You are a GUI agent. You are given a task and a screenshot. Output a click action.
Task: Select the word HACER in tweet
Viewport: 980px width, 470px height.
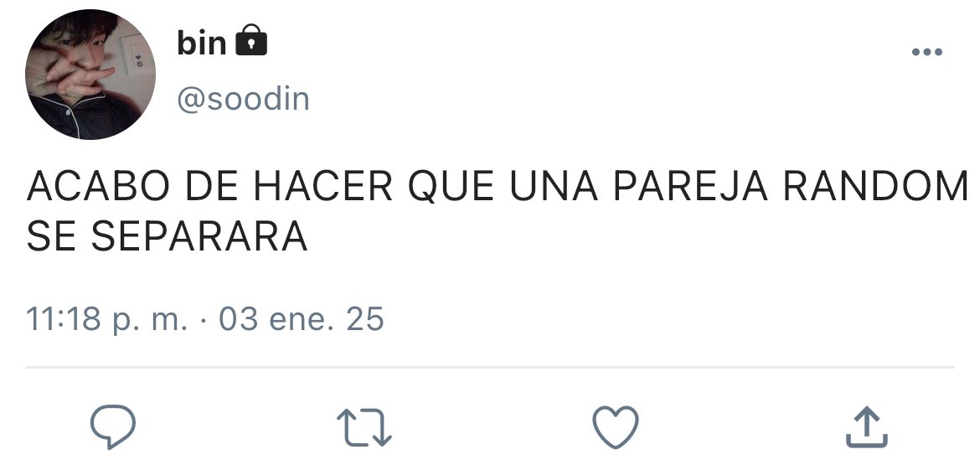click(323, 186)
